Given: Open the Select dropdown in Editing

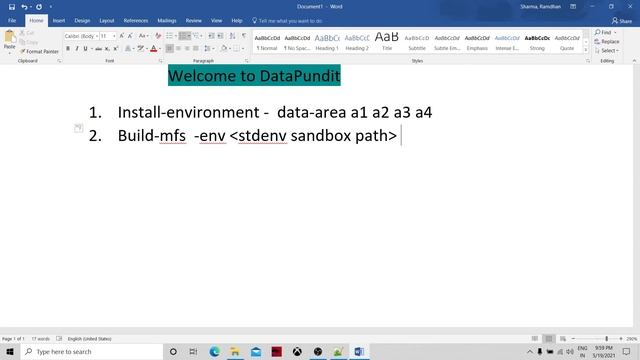Looking at the screenshot, I should tap(607, 51).
